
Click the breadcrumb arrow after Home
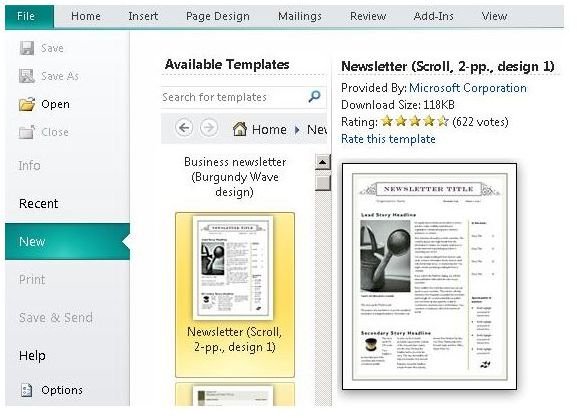coord(297,130)
